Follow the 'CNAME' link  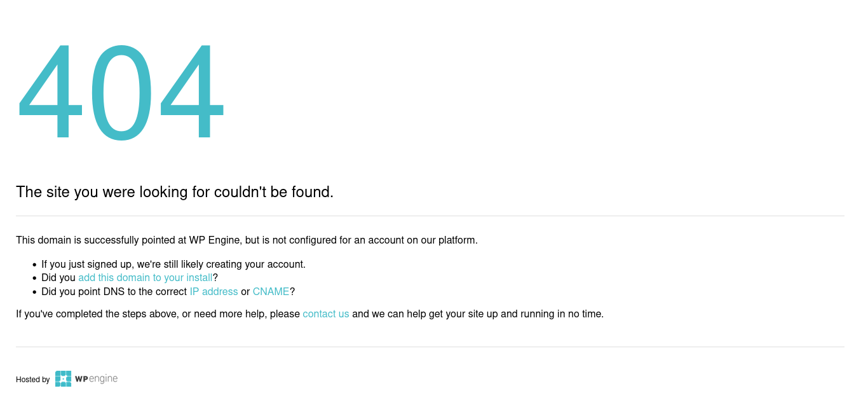click(271, 292)
